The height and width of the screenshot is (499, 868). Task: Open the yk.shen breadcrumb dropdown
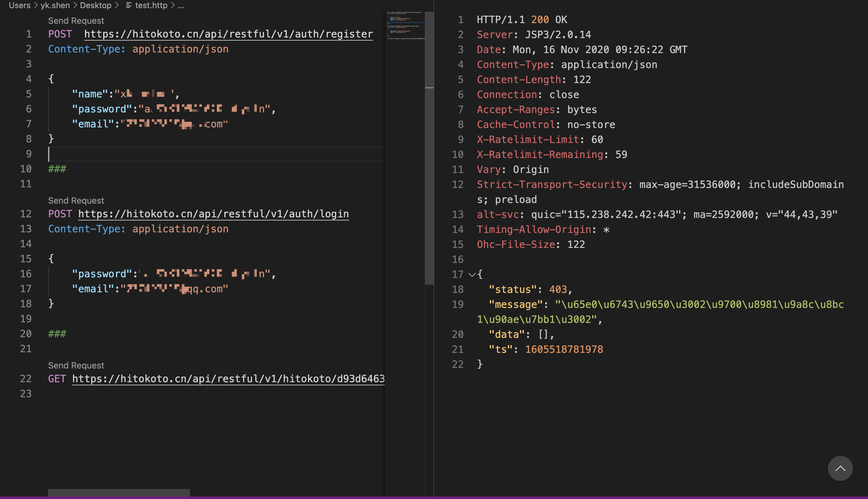click(55, 5)
